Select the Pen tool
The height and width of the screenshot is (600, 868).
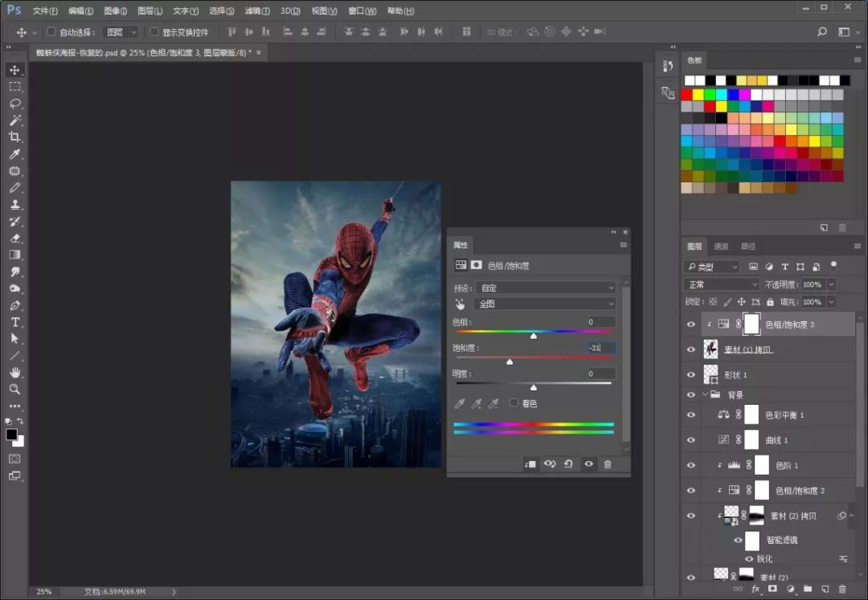[15, 305]
